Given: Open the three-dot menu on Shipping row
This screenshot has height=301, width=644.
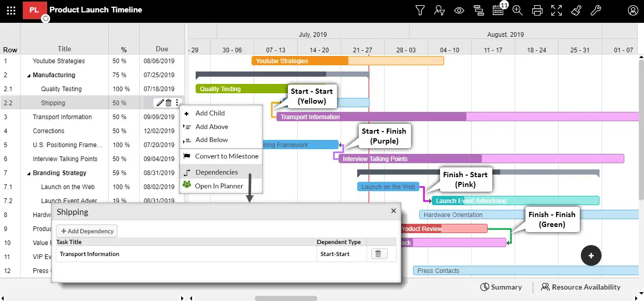Looking at the screenshot, I should tap(177, 103).
